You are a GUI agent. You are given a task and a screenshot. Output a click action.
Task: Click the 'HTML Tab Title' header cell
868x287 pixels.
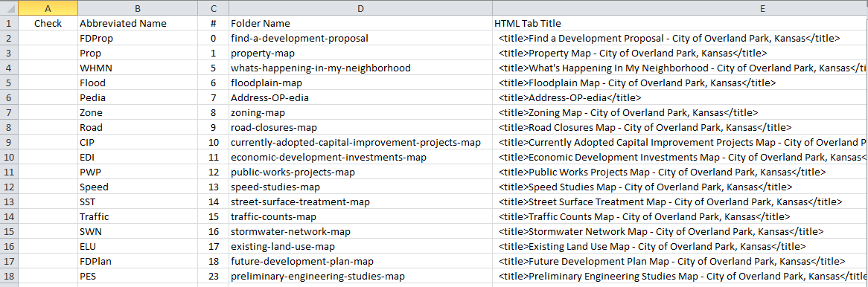coord(680,24)
